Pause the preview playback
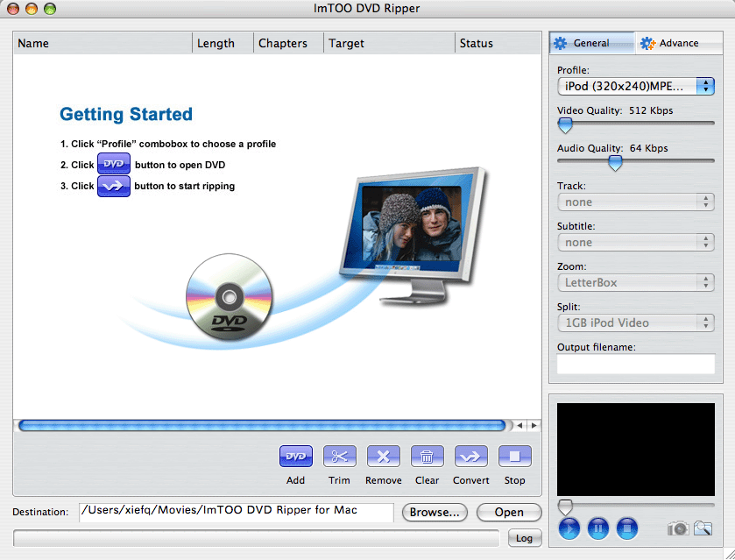Image resolution: width=735 pixels, height=560 pixels. [597, 528]
